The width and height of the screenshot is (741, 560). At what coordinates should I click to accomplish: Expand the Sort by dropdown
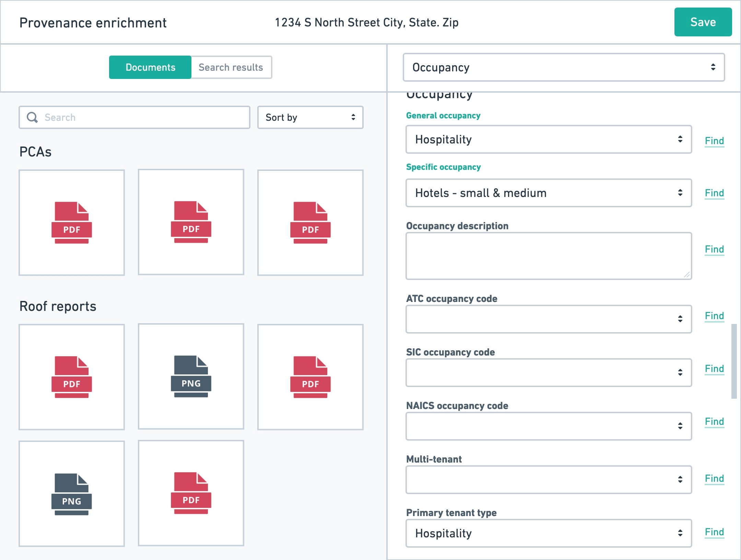click(310, 117)
